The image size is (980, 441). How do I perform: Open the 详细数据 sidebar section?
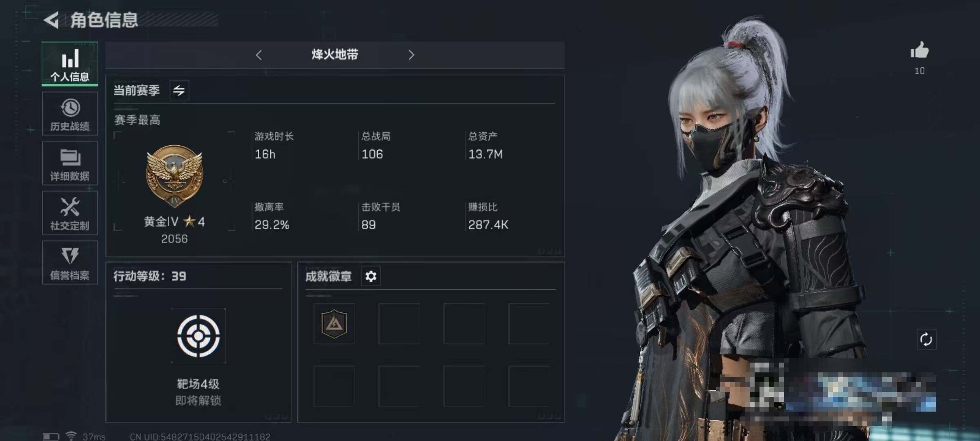pyautogui.click(x=70, y=163)
